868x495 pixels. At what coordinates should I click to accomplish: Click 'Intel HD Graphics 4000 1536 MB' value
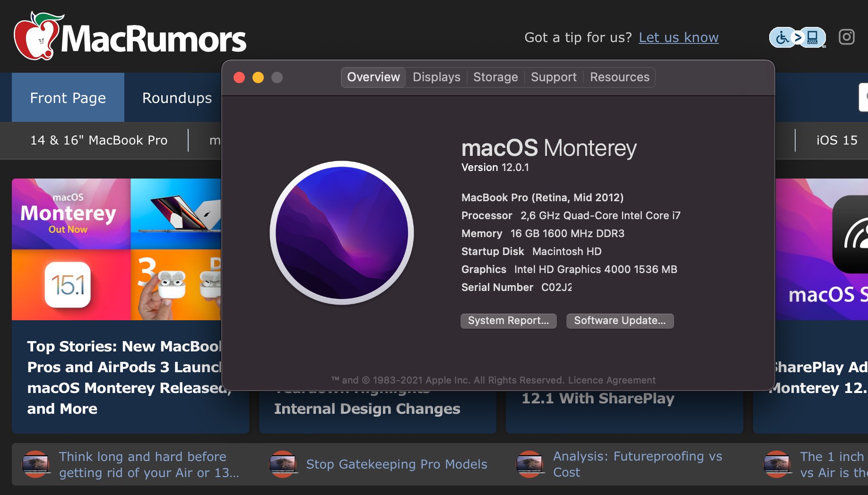pyautogui.click(x=596, y=269)
